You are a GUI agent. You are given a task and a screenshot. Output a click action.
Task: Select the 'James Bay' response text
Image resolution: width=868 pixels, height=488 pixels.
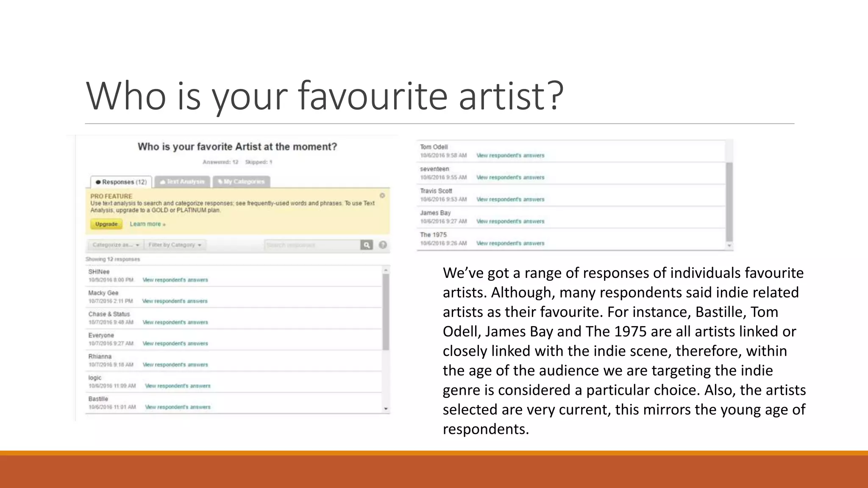pyautogui.click(x=435, y=213)
